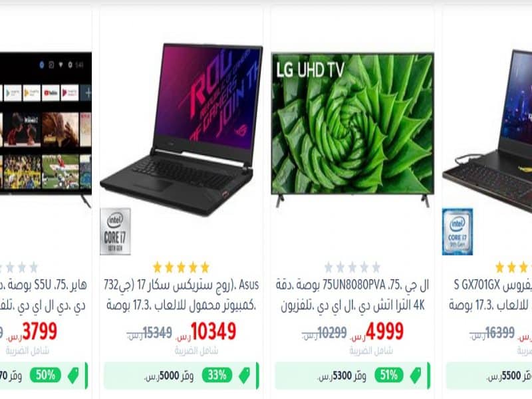This screenshot has height=399, width=532.
Task: Click the green tag icon beside 33%
Action: pyautogui.click(x=245, y=375)
